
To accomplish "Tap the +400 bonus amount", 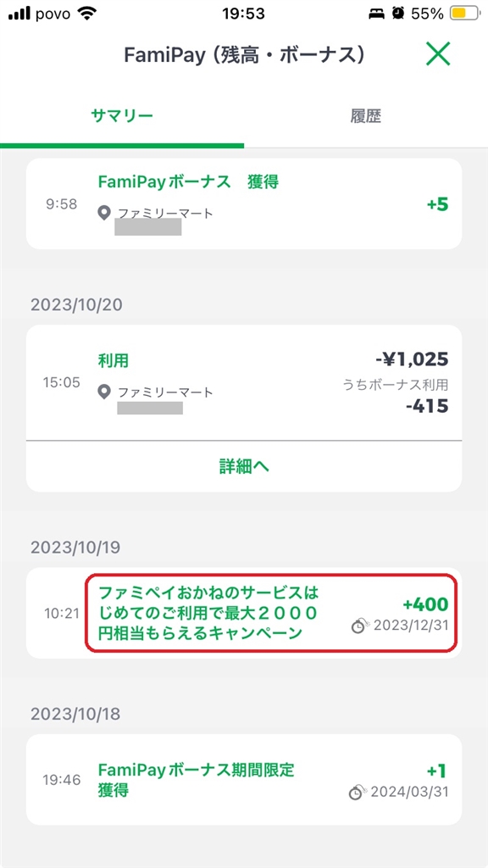I will [425, 604].
